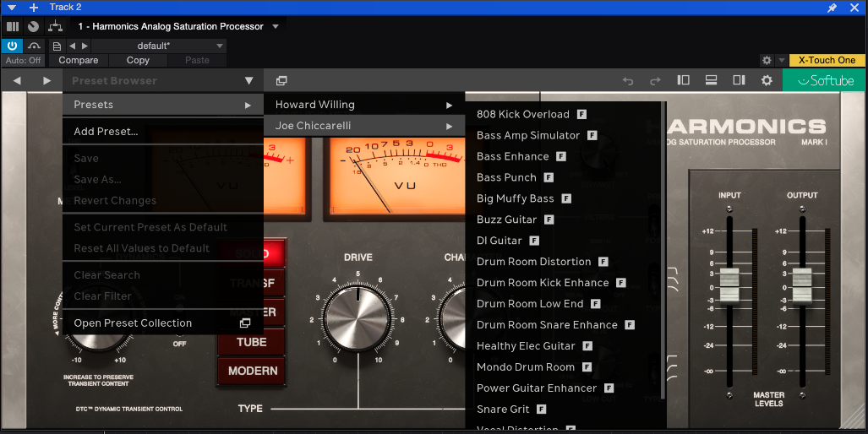Click the right VU meter display
Screen dimensions: 868x434
[x=397, y=176]
